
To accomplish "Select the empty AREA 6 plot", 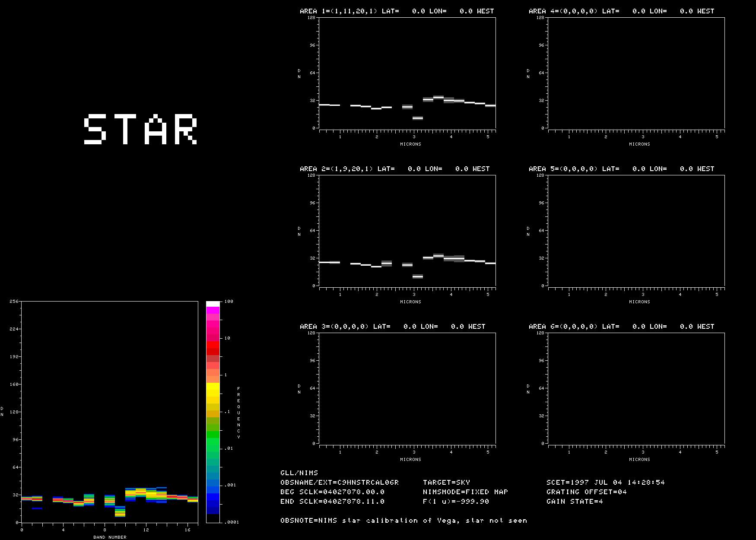I will pyautogui.click(x=636, y=388).
